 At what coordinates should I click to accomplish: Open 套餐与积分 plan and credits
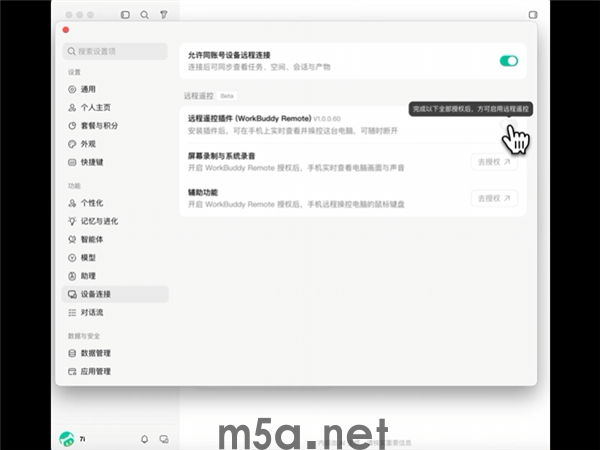click(x=115, y=126)
